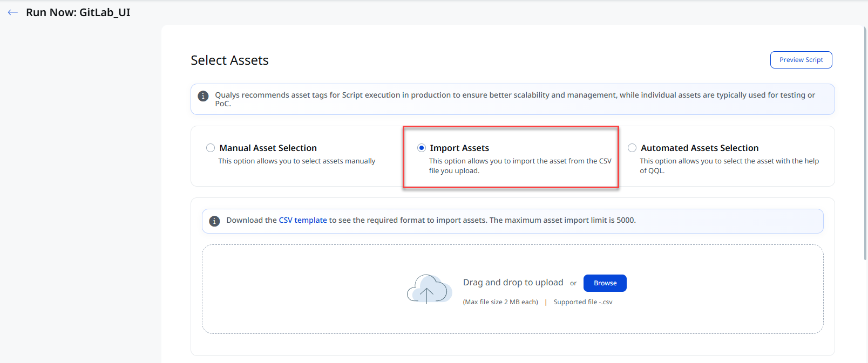
Task: Click the 'Supported file -.csv' text
Action: click(583, 302)
